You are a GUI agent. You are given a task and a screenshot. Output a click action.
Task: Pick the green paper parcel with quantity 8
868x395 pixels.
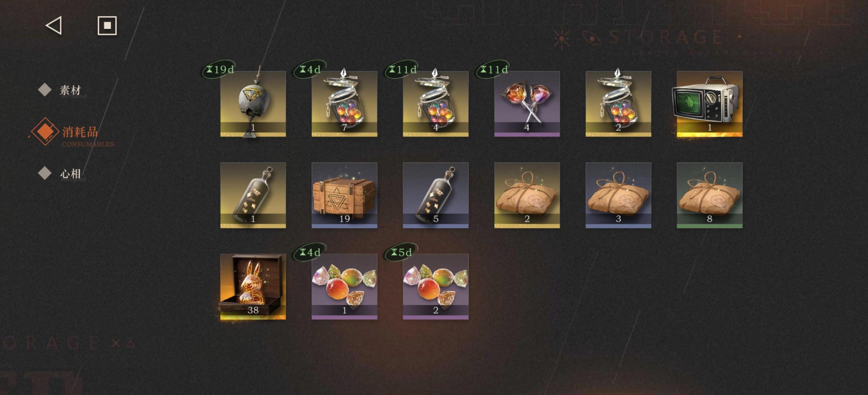pyautogui.click(x=709, y=195)
